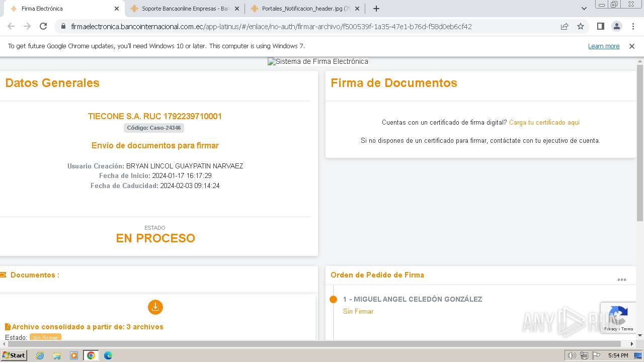Download the consolidated file with orange download icon
The width and height of the screenshot is (644, 362).
click(155, 307)
